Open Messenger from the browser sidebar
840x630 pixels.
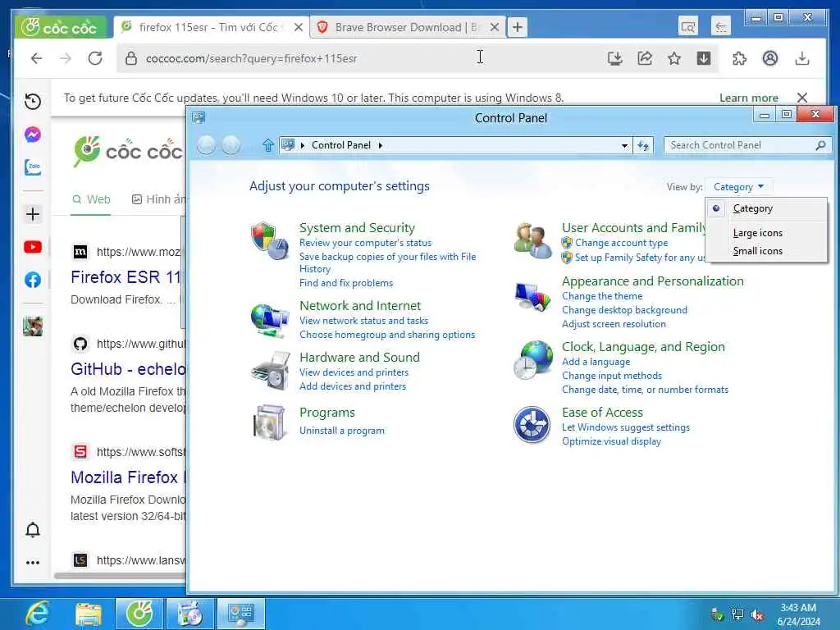point(33,135)
